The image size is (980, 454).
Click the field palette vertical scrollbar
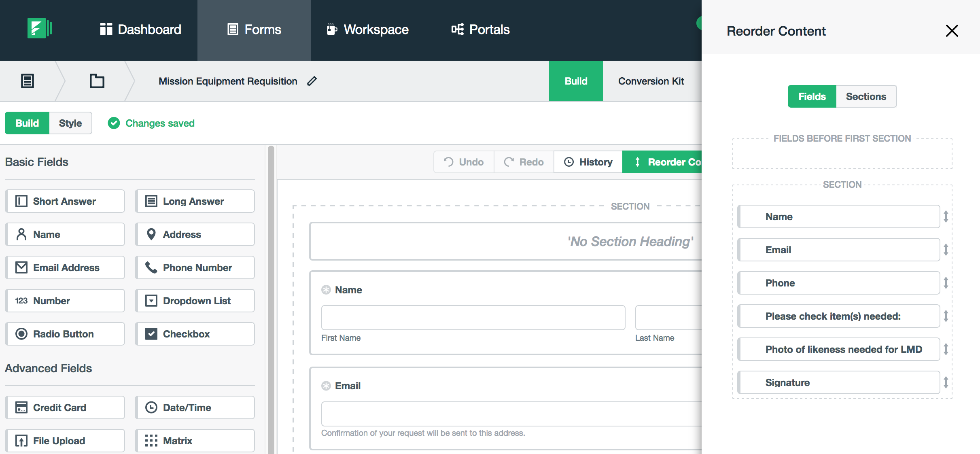(271, 299)
